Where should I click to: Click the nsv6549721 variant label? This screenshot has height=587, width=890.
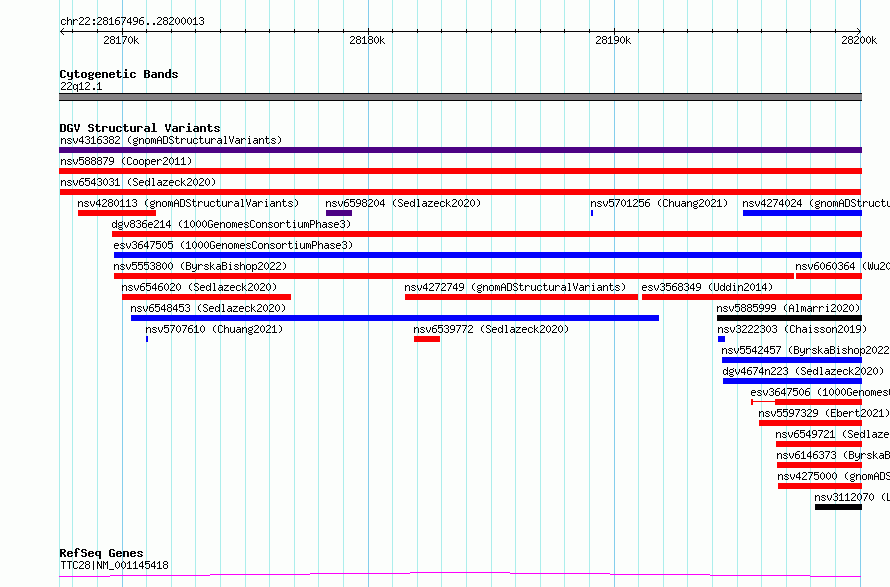pos(832,434)
